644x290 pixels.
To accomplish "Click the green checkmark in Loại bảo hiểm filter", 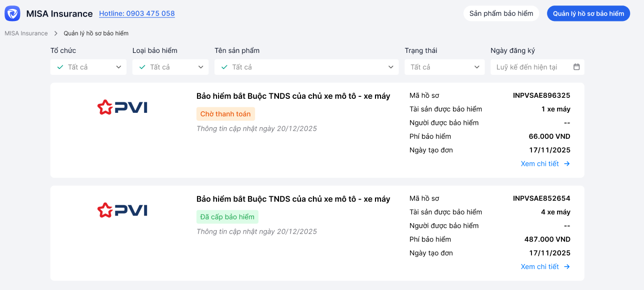I will [x=142, y=66].
